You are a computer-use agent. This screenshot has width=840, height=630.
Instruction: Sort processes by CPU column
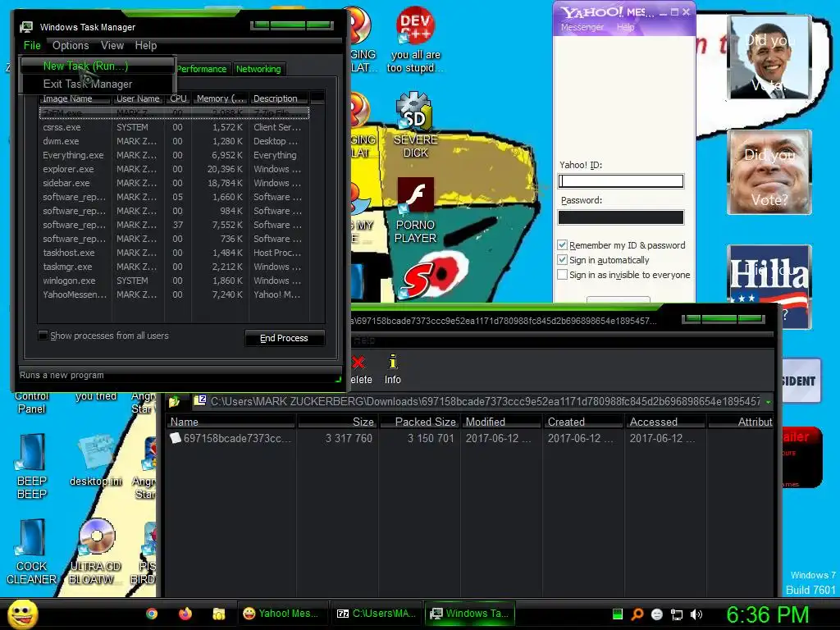click(x=178, y=98)
